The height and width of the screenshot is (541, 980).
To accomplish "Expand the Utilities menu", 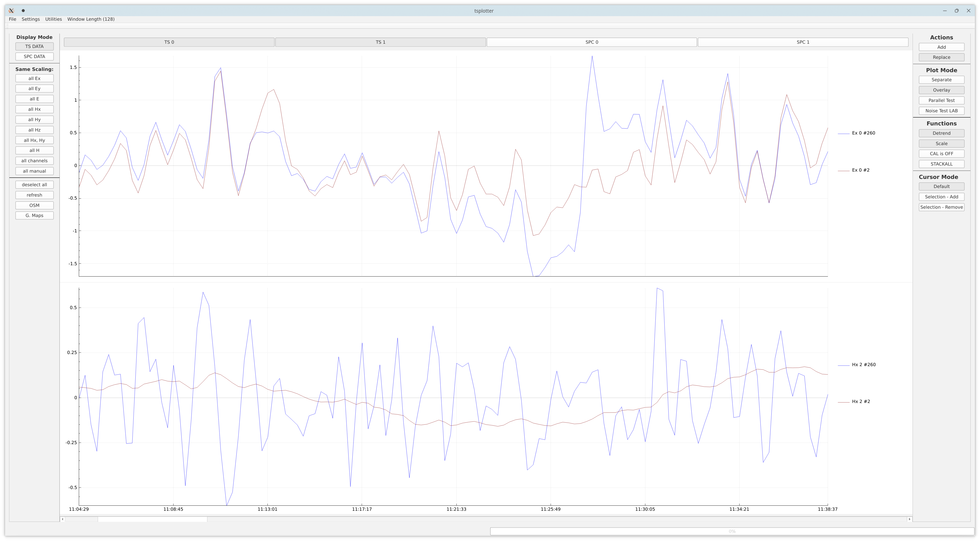I will pyautogui.click(x=53, y=19).
